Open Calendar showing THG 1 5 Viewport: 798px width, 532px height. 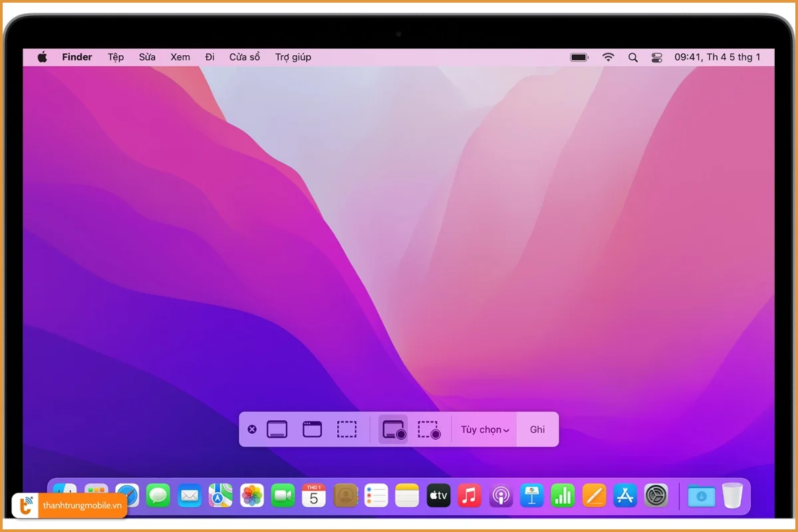coord(313,495)
